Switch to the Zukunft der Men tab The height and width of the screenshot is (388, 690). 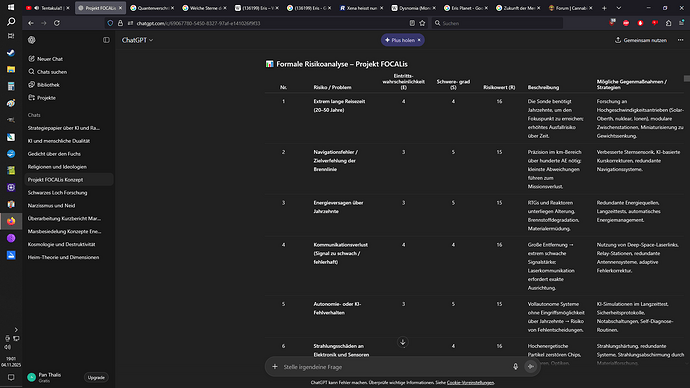pos(518,8)
